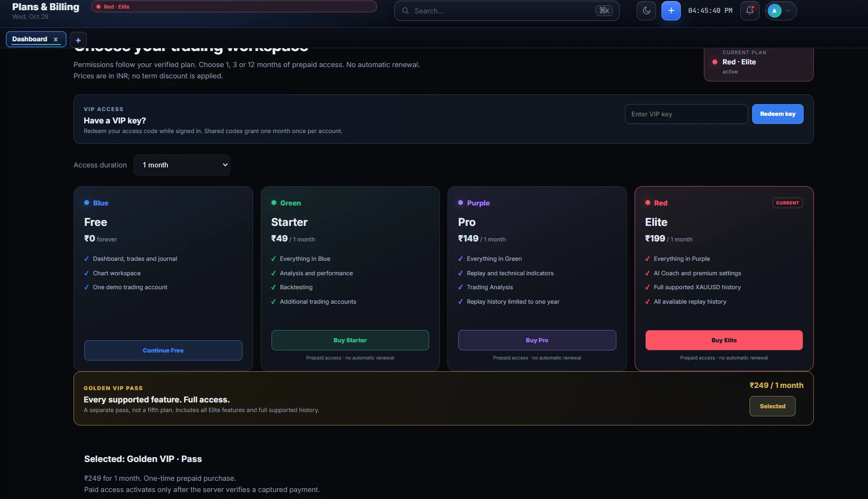This screenshot has width=868, height=499.
Task: Toggle dark mode moon icon
Action: 646,11
